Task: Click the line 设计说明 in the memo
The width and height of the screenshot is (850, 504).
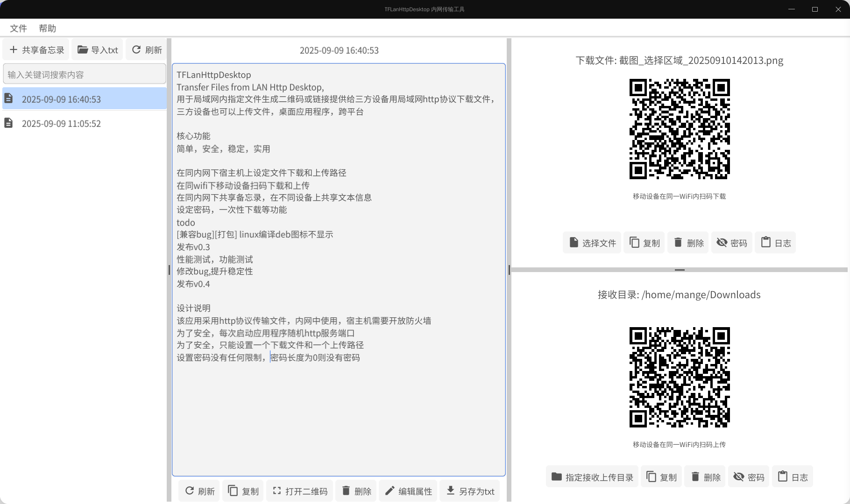Action: (x=193, y=308)
